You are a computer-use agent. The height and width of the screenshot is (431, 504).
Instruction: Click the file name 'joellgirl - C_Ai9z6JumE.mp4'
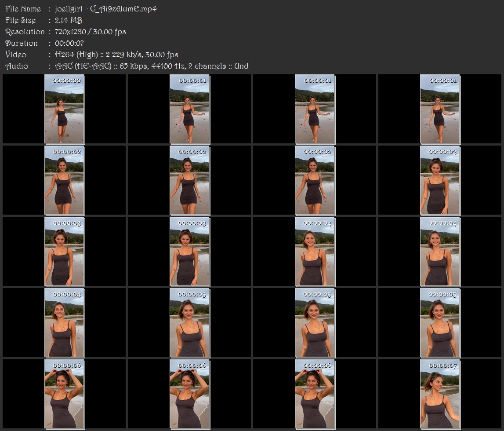[x=105, y=9]
